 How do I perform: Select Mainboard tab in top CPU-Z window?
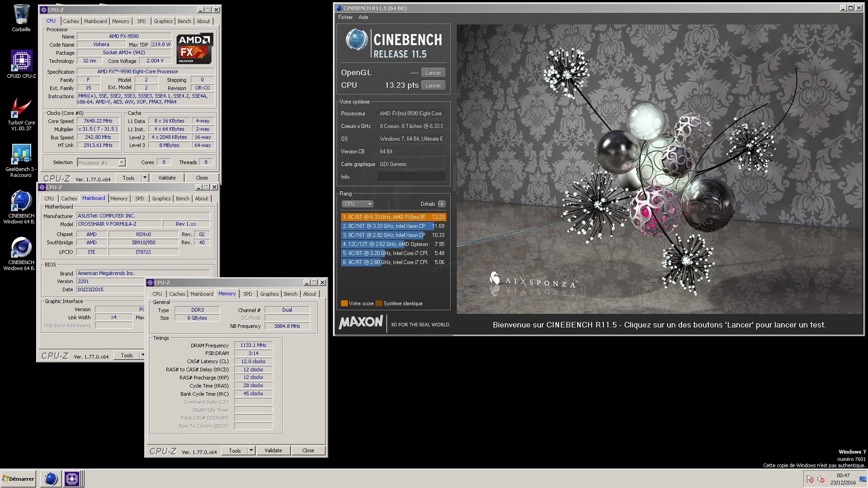(x=95, y=21)
